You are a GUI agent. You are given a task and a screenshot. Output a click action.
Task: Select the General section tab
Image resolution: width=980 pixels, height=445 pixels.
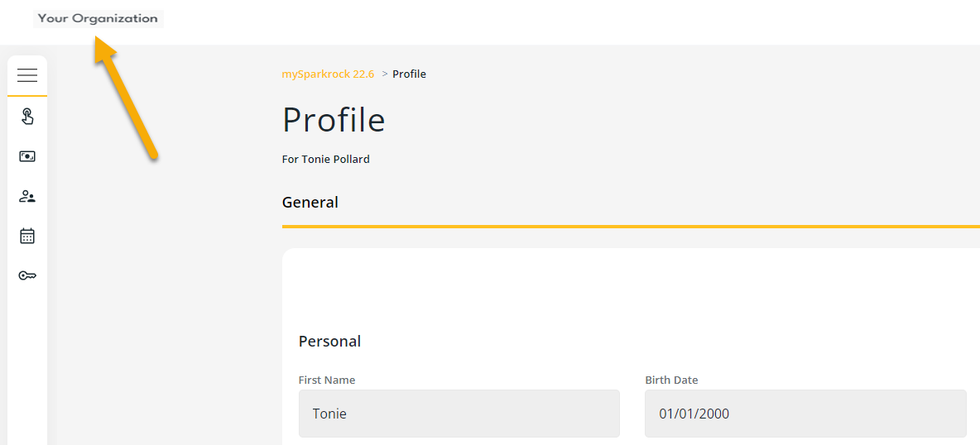tap(310, 202)
